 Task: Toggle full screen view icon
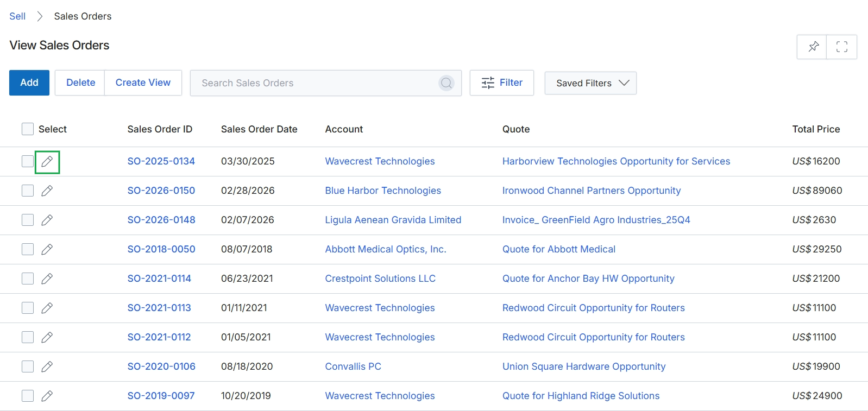point(842,47)
